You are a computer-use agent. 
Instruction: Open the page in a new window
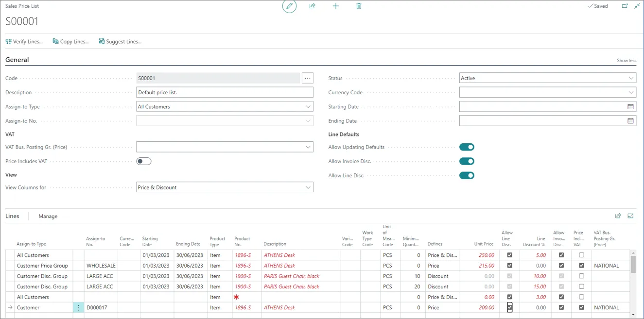[625, 6]
